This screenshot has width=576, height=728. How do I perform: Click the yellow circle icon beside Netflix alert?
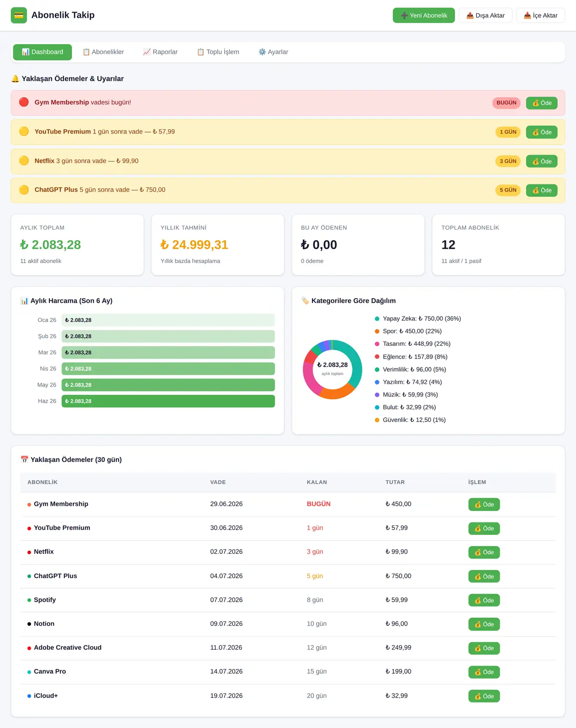tap(24, 161)
